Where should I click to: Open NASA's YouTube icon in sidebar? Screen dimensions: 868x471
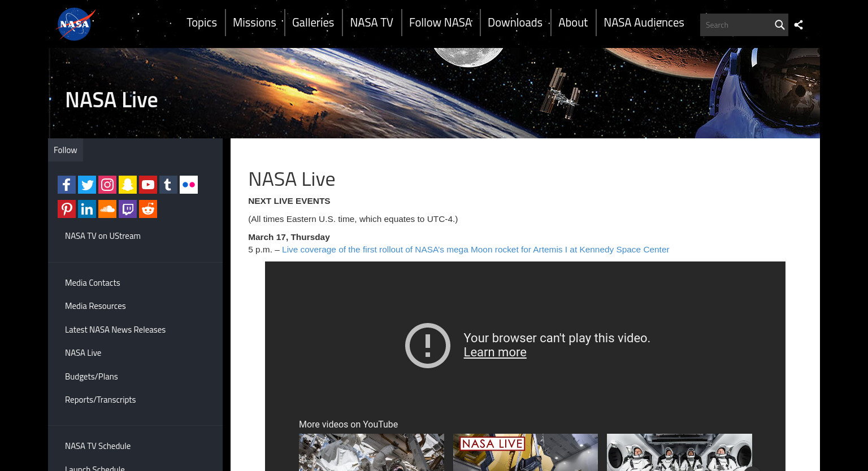(148, 185)
